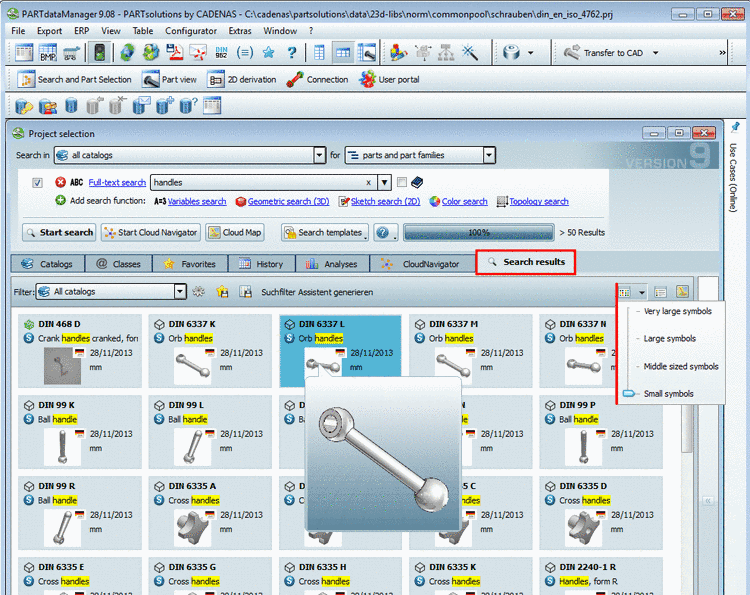Open the Extras menu
The height and width of the screenshot is (595, 750).
[240, 31]
